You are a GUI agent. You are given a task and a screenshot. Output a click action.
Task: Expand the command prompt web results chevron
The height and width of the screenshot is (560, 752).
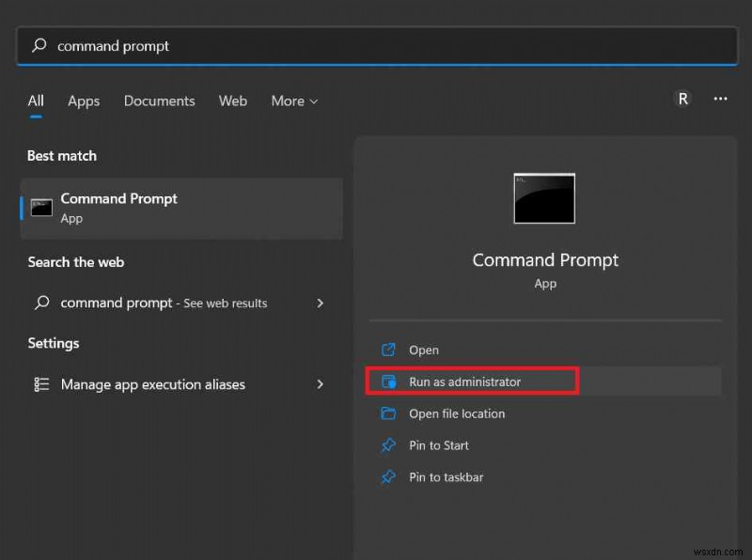pos(321,303)
